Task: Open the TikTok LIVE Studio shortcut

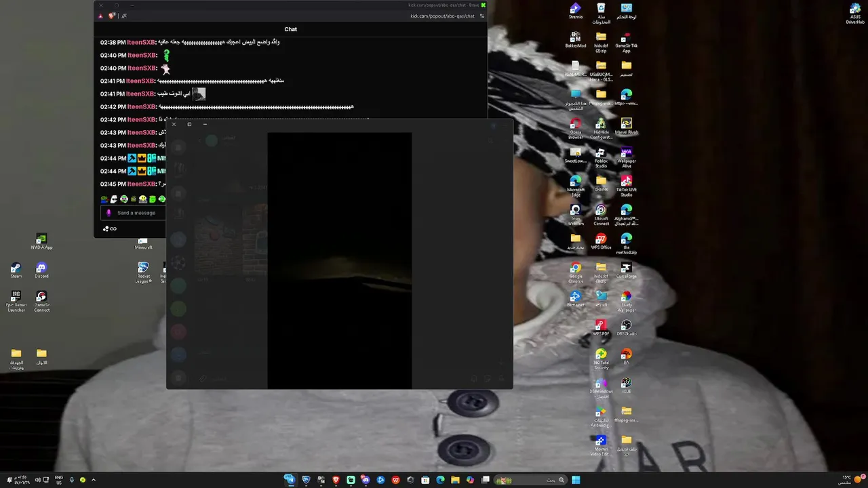Action: [x=627, y=186]
